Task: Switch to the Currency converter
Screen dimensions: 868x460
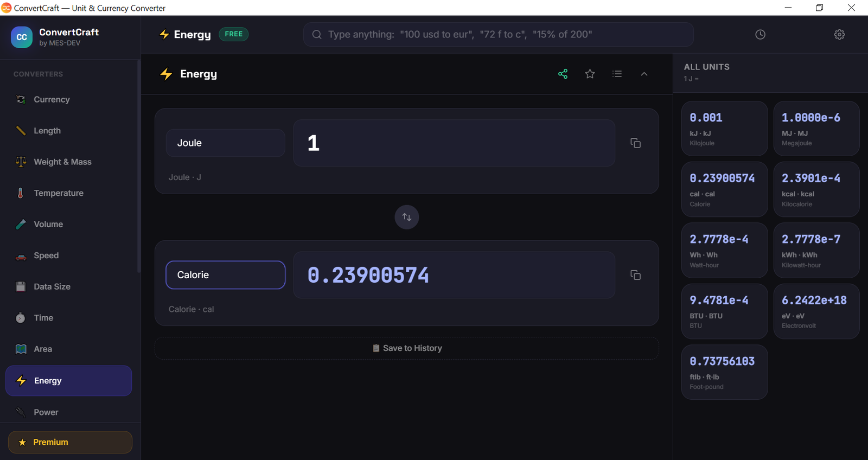Action: click(x=69, y=99)
